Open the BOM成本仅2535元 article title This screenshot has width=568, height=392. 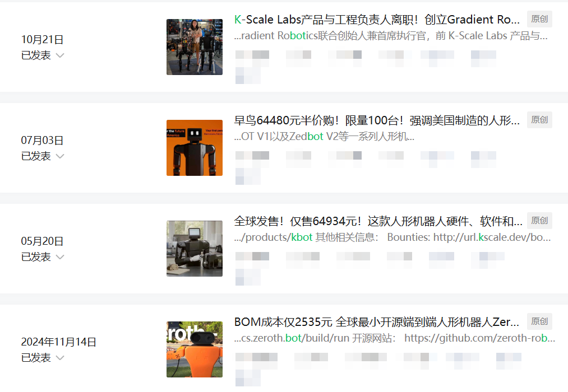pos(376,322)
